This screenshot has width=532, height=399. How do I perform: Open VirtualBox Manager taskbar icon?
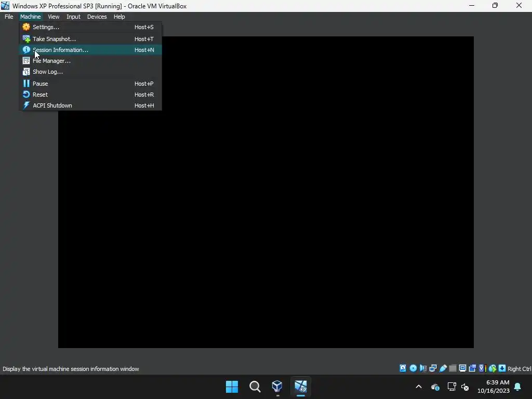[x=277, y=386]
